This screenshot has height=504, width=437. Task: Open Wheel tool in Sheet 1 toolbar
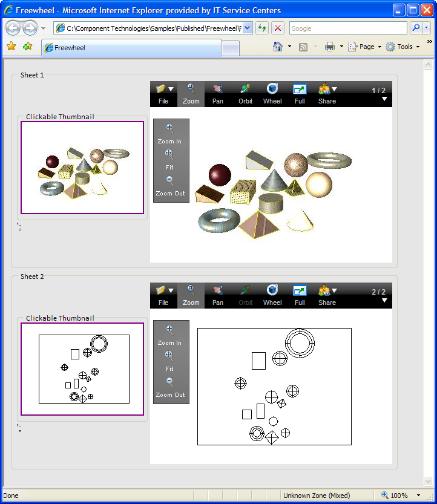[x=272, y=94]
